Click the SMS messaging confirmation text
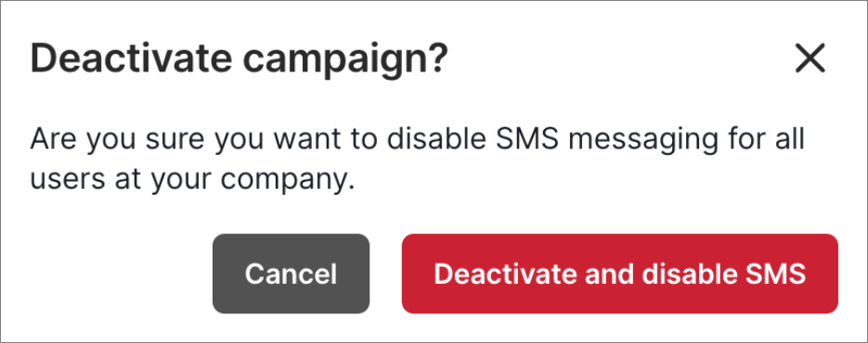868x343 pixels. (x=417, y=159)
